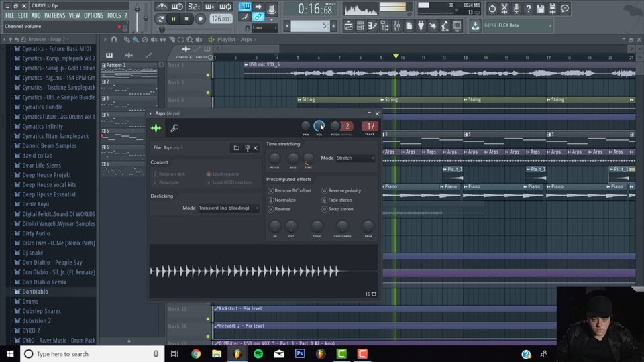Open the VIEW menu

tap(74, 15)
